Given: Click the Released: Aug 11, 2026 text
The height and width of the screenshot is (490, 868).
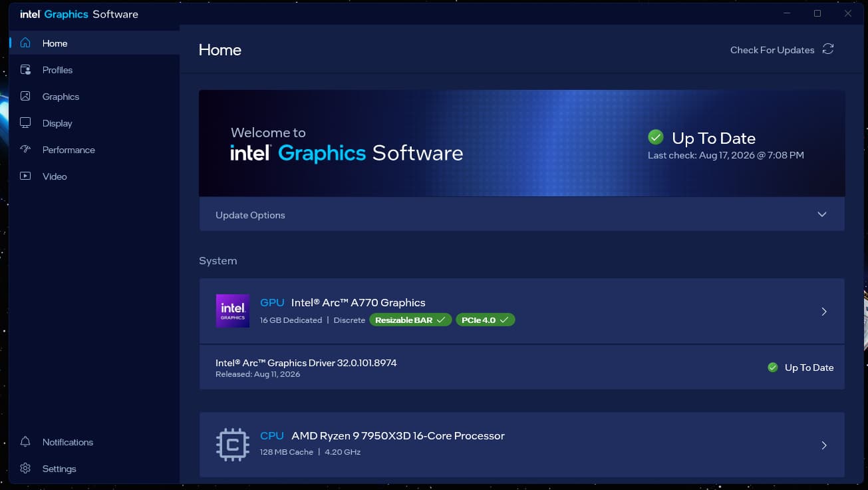Looking at the screenshot, I should [258, 374].
